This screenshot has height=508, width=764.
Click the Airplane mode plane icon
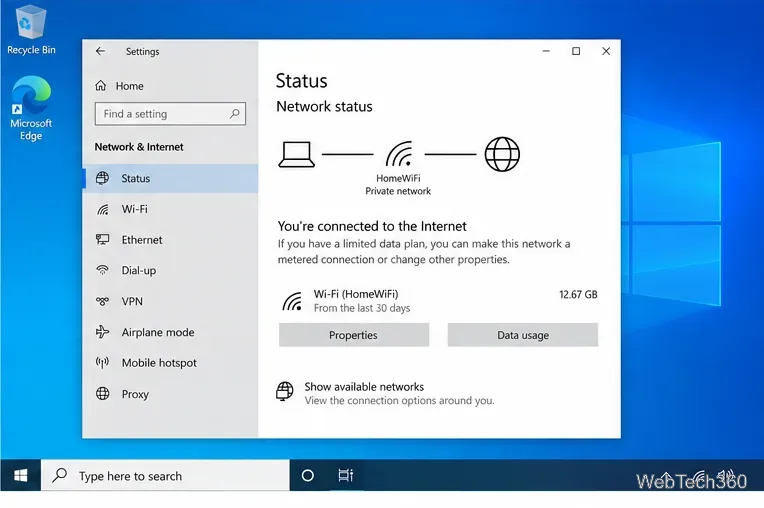(102, 332)
